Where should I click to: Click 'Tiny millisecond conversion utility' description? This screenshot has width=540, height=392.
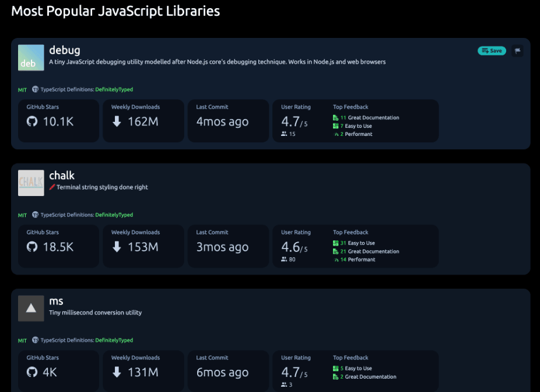(x=96, y=313)
